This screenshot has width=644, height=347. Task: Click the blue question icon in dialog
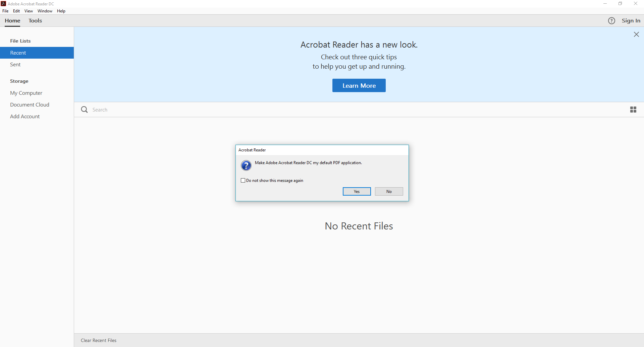[x=246, y=165]
